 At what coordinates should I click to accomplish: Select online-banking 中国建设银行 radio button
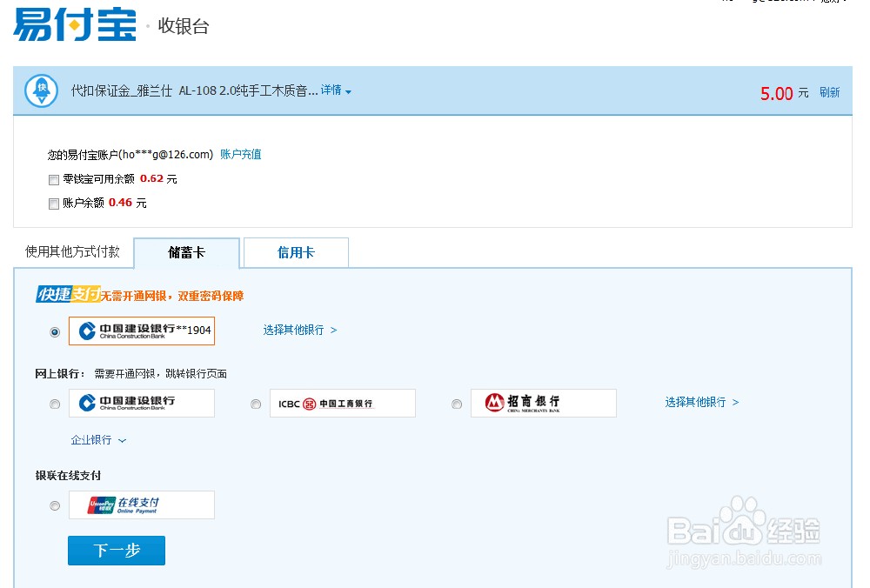tap(55, 404)
